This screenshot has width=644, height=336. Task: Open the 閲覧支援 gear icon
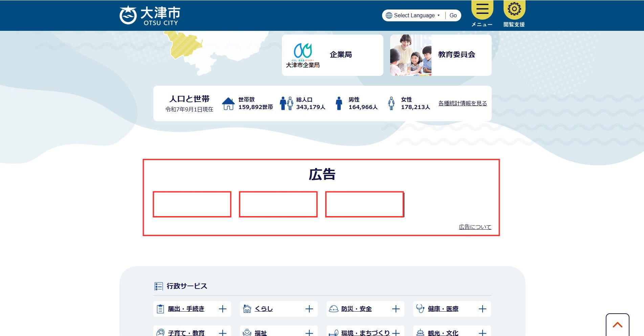[514, 9]
